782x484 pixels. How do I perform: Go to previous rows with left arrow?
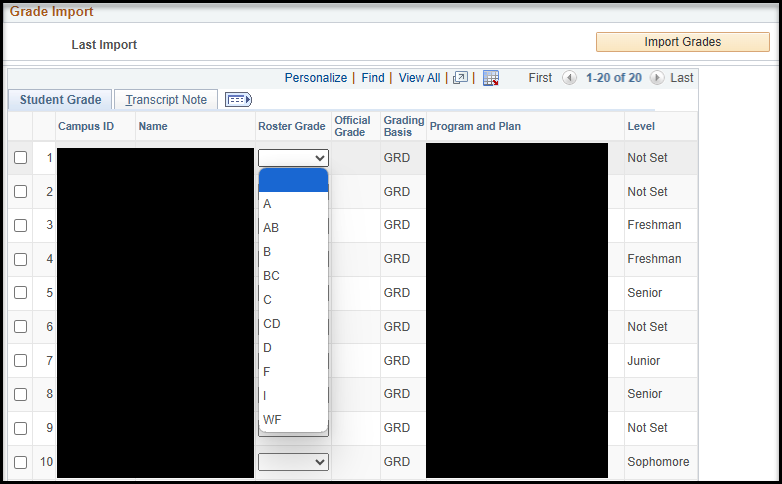[569, 78]
